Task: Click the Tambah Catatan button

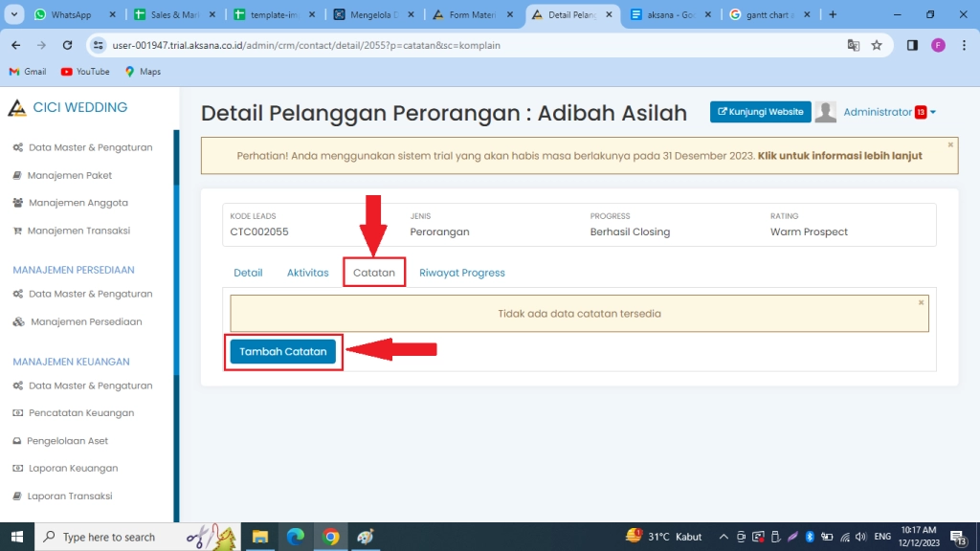Action: [282, 351]
